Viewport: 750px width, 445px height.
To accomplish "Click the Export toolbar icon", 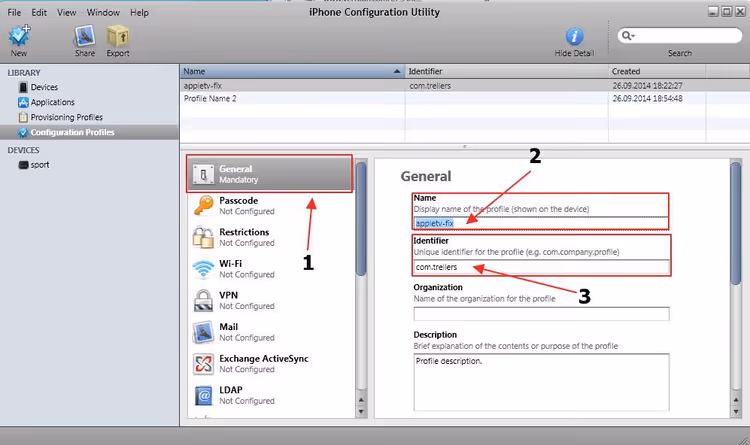I will coord(118,36).
